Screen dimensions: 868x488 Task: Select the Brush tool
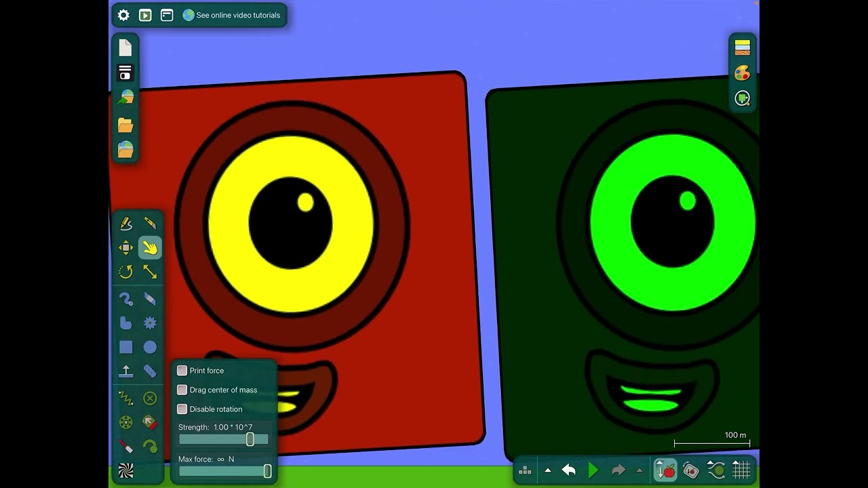pos(126,299)
